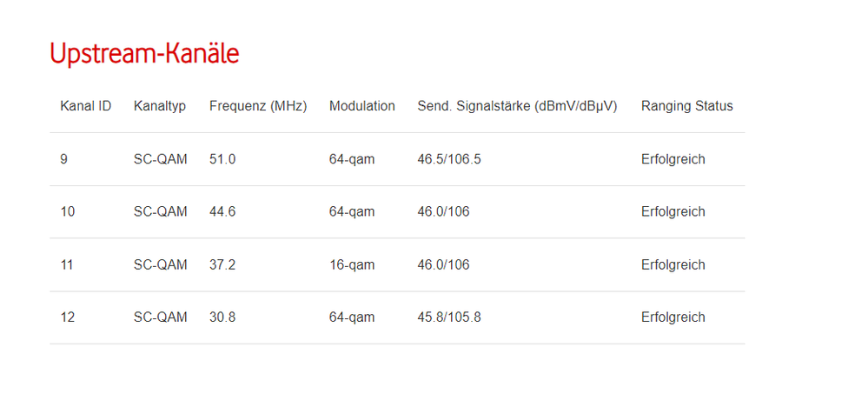Click the 16-qam modulation cell
Viewport: 868px width, 394px height.
[352, 264]
